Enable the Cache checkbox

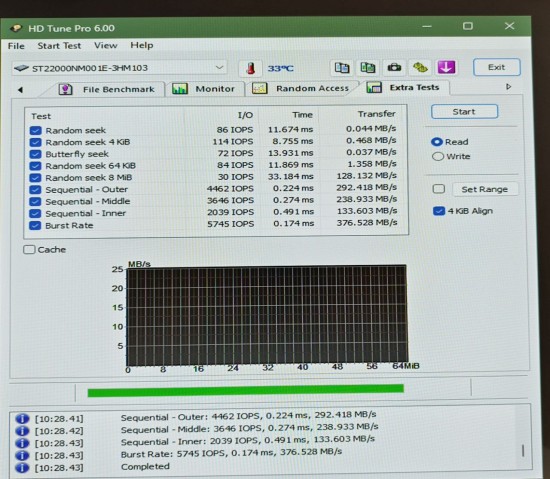point(29,249)
